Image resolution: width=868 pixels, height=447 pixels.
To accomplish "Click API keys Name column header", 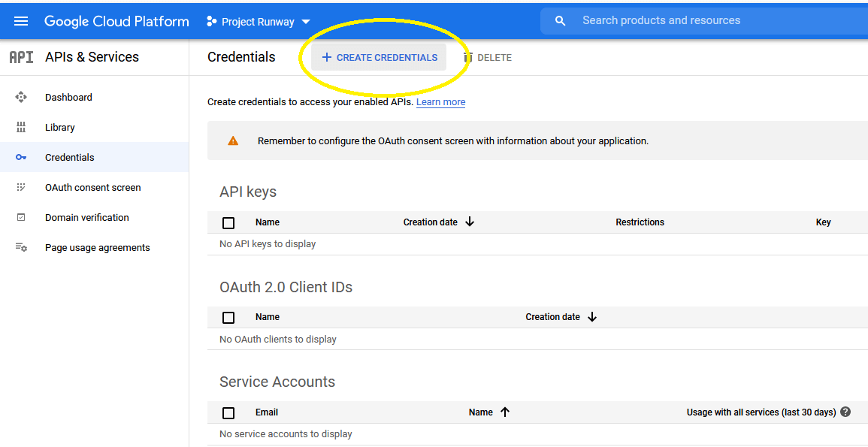I will 268,222.
